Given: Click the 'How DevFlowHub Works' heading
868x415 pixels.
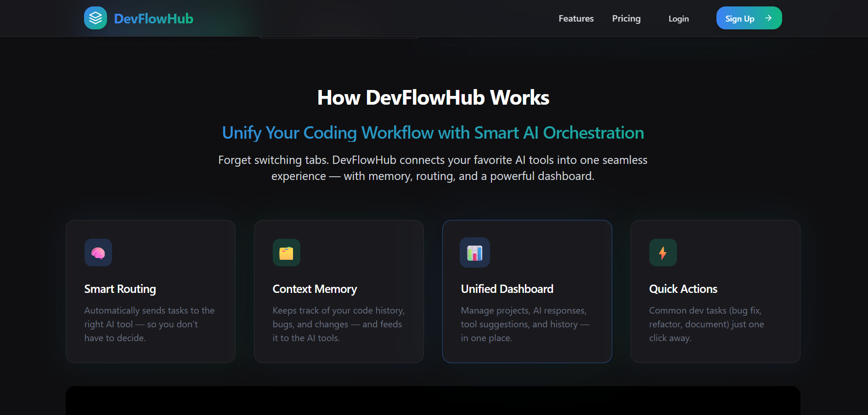Looking at the screenshot, I should (434, 97).
